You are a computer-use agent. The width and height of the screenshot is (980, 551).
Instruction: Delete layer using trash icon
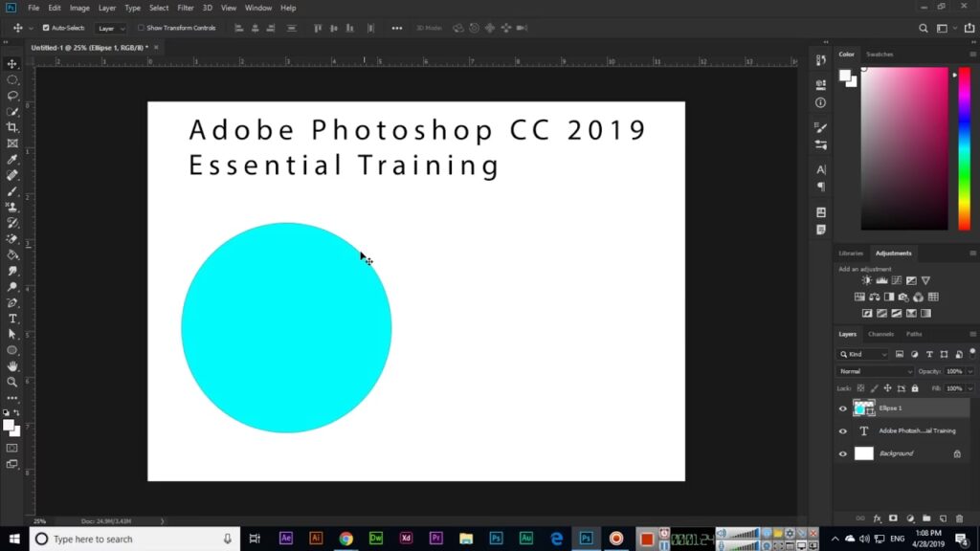point(959,518)
